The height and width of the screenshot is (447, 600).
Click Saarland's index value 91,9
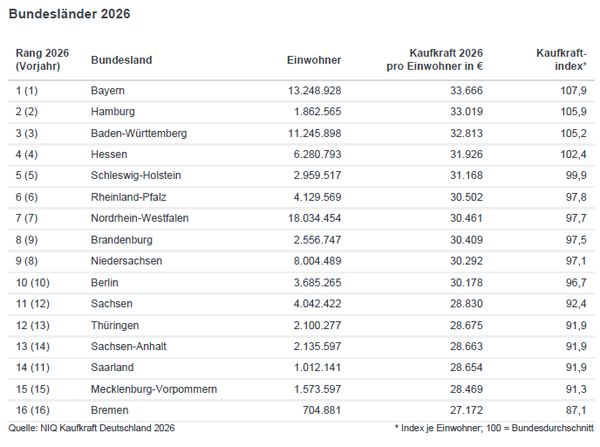[573, 365]
